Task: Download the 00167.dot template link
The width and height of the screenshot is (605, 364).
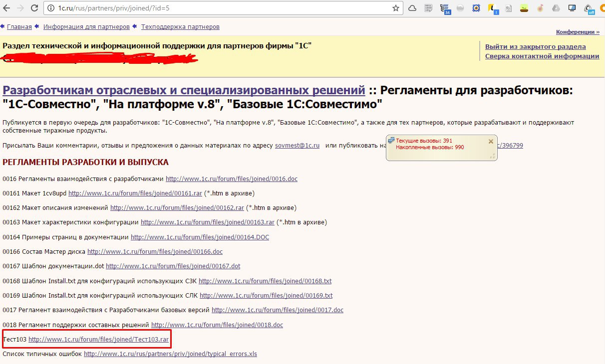Action: click(173, 266)
